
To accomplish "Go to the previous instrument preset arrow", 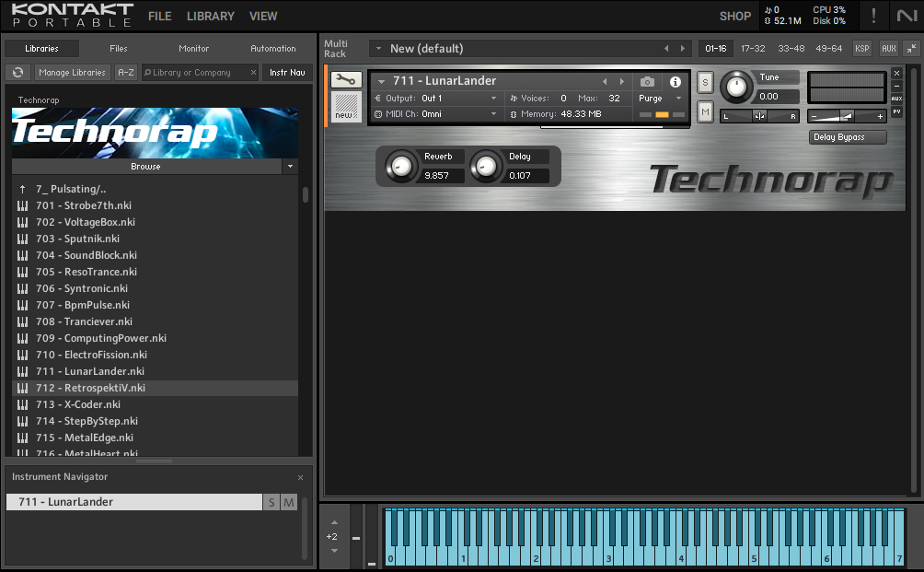I will click(605, 81).
